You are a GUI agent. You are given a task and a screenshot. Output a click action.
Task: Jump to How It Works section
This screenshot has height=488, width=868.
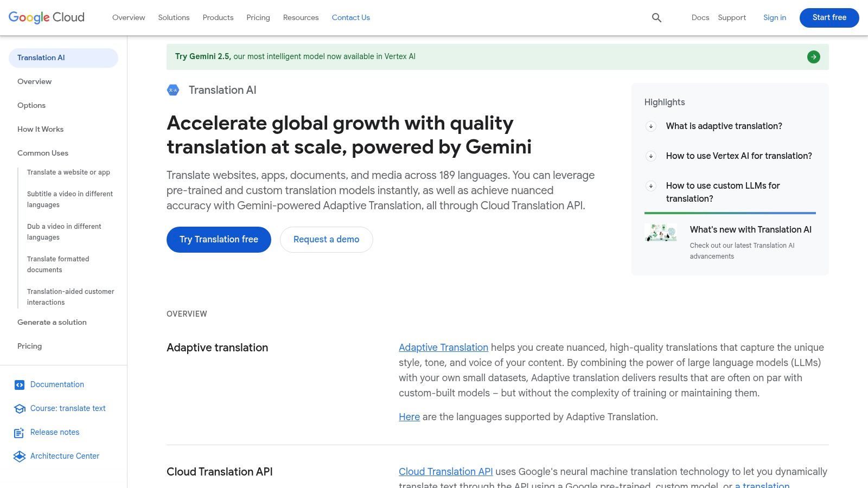point(40,129)
